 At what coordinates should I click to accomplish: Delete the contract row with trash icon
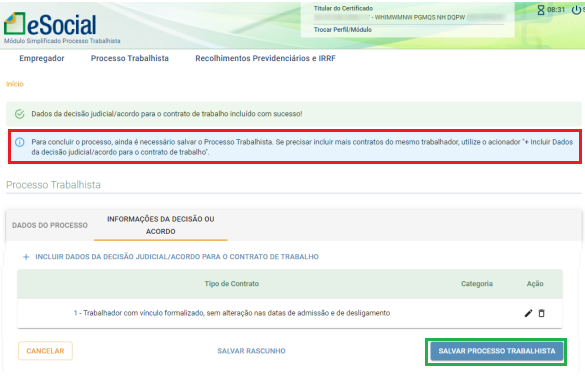[x=541, y=313]
